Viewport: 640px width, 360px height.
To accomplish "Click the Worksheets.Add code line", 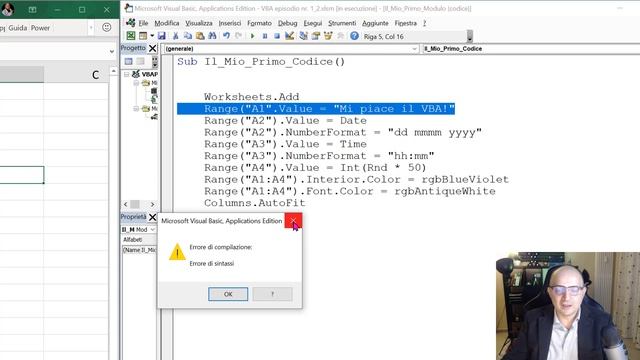I will [251, 97].
